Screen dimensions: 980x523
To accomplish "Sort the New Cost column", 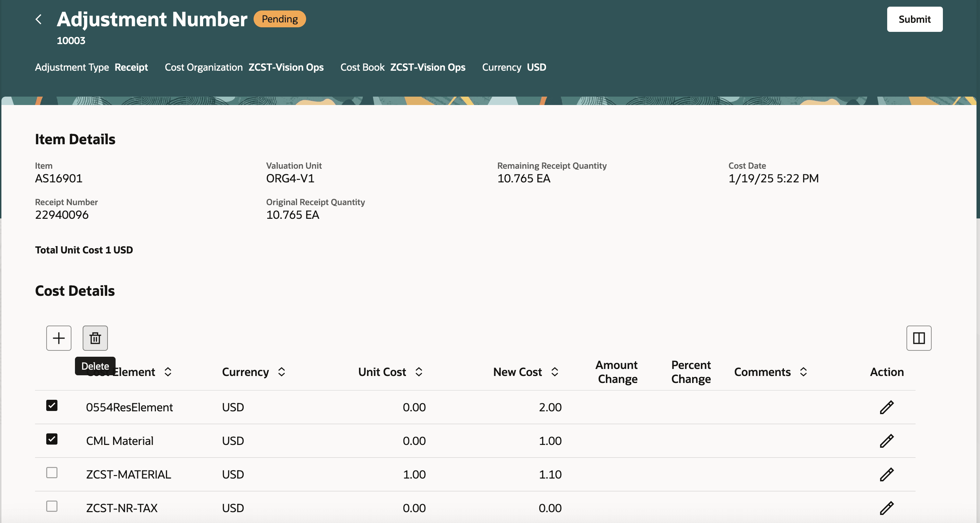I will (555, 372).
